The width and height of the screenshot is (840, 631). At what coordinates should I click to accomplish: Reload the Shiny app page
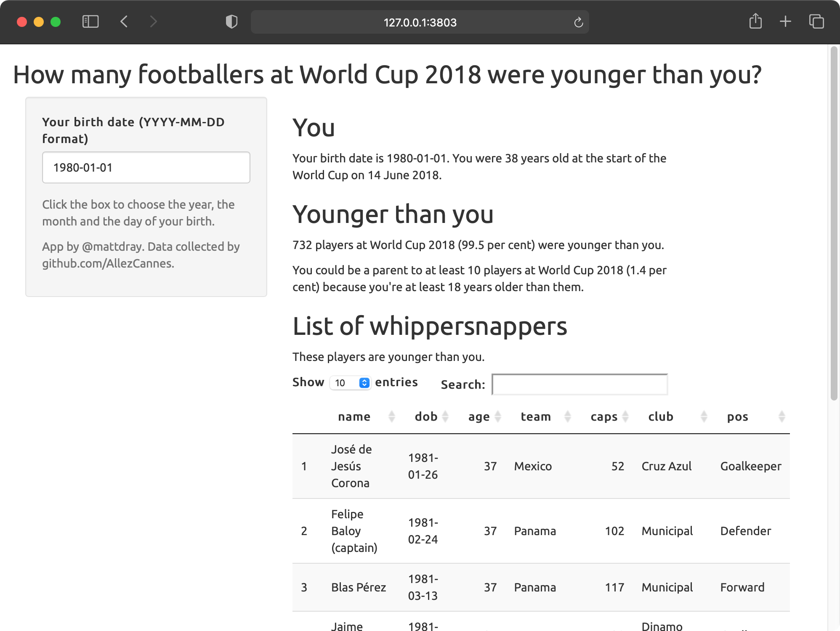(x=578, y=22)
